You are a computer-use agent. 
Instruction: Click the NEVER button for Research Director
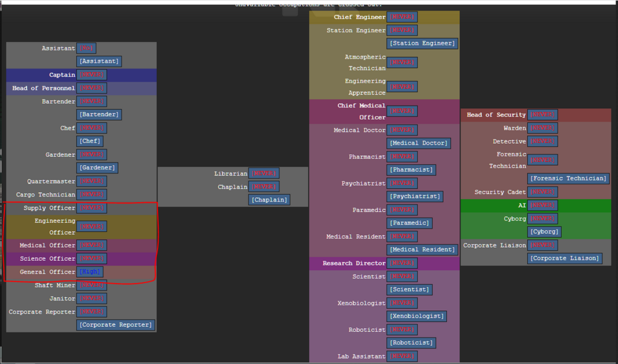click(x=402, y=263)
